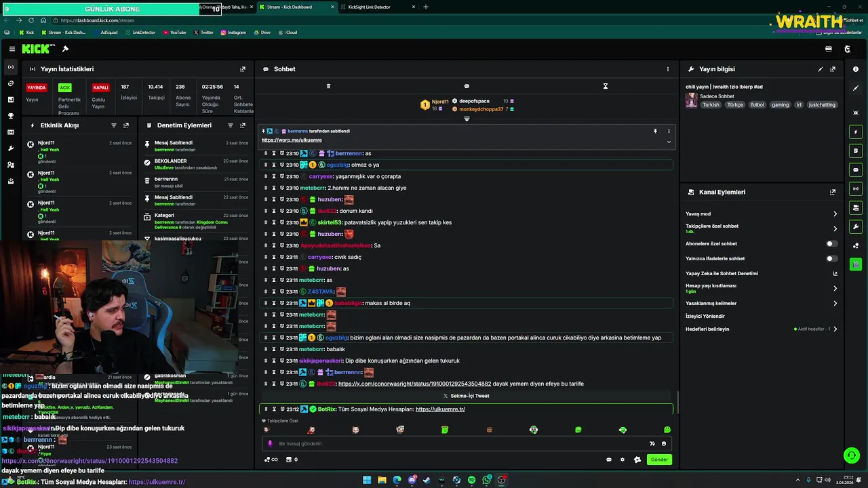
Task: Edit stream info with the pencil icon
Action: (821, 69)
